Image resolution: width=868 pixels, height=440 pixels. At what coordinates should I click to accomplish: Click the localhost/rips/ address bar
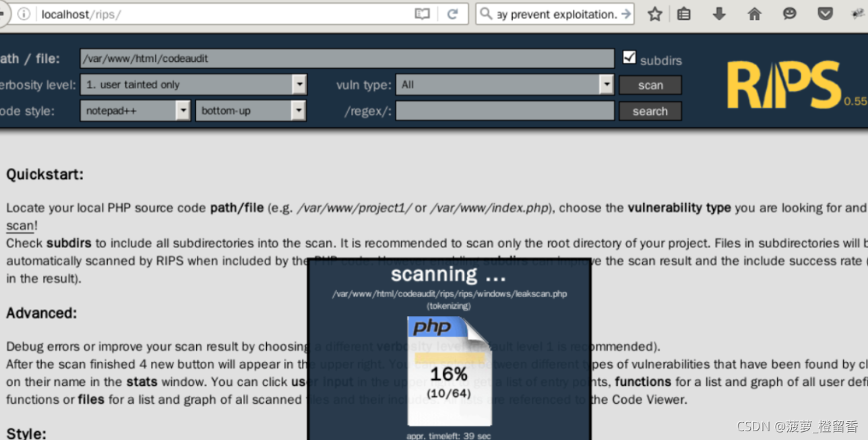click(222, 14)
